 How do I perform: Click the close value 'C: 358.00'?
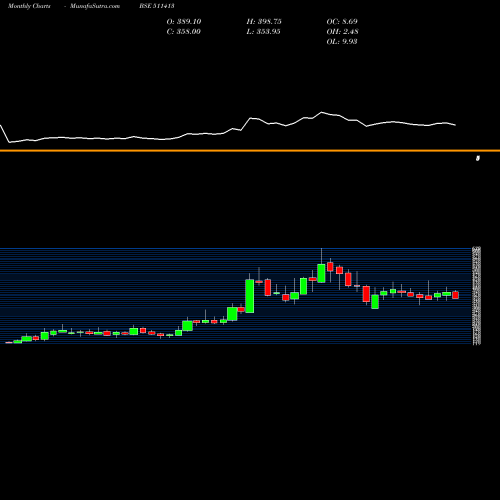[184, 32]
